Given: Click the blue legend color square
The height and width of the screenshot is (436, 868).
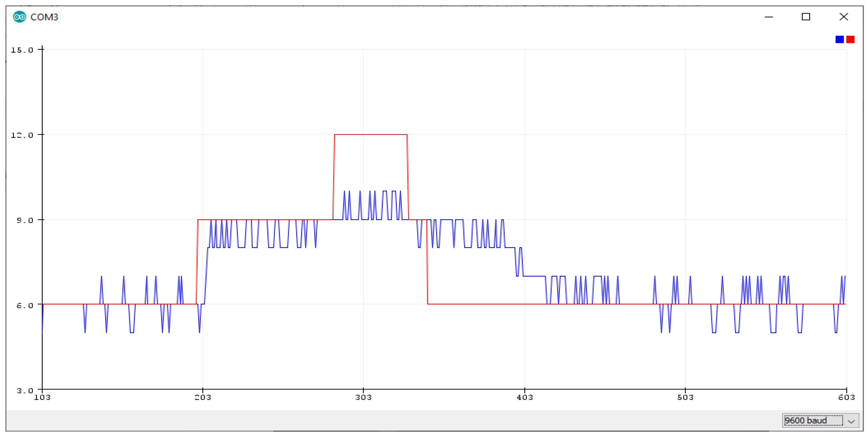Looking at the screenshot, I should point(839,39).
